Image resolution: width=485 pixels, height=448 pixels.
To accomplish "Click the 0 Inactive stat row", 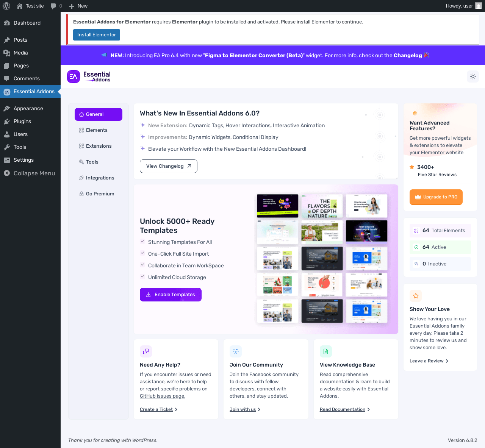I will 440,264.
